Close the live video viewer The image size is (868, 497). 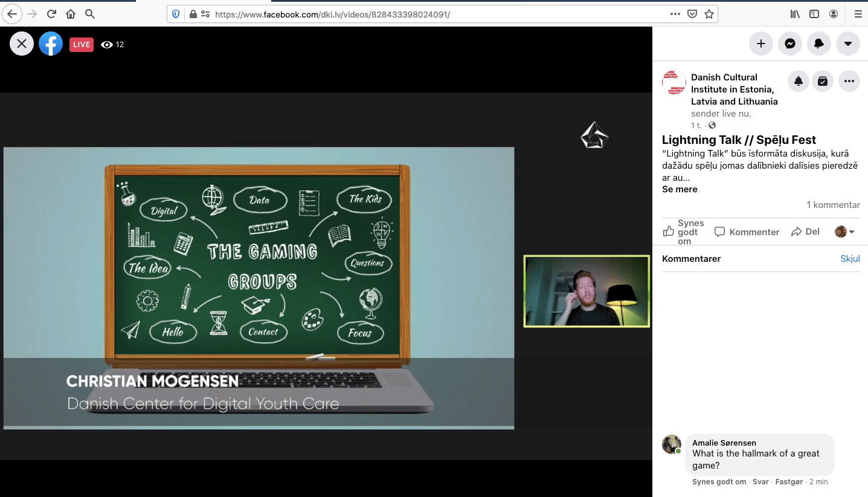click(22, 44)
